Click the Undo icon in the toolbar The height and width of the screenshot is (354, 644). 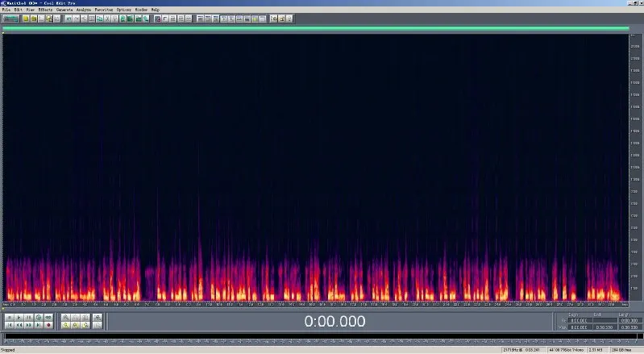[x=69, y=19]
